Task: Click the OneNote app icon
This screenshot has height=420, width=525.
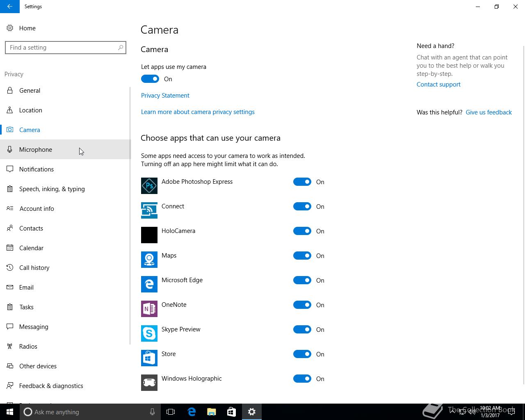Action: coord(149,309)
